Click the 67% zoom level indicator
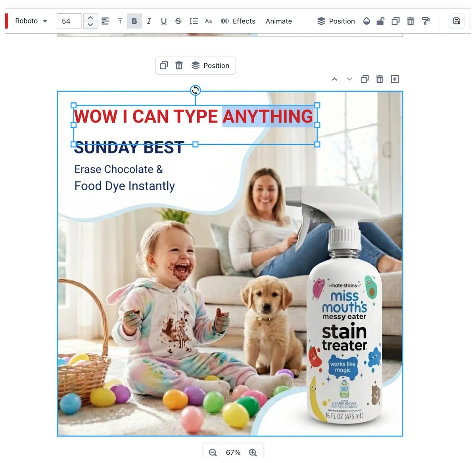The height and width of the screenshot is (463, 476). (x=233, y=453)
